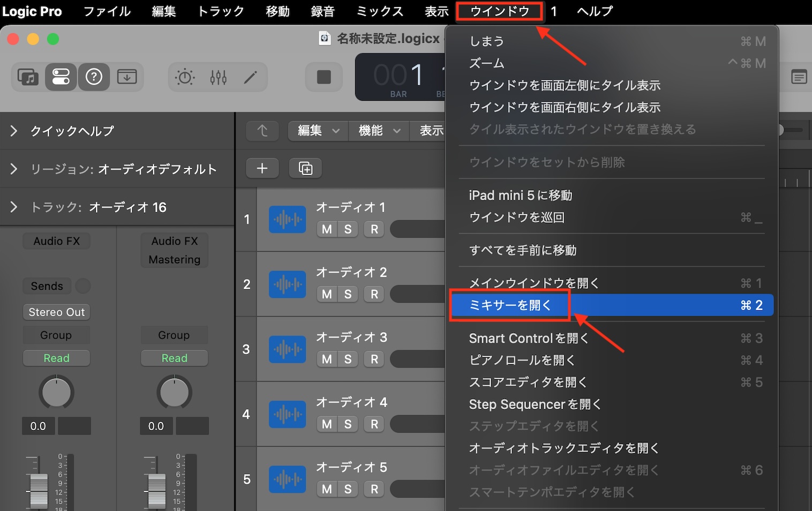Viewport: 812px width, 511px height.
Task: Open the ヘルプ menu
Action: (x=595, y=11)
